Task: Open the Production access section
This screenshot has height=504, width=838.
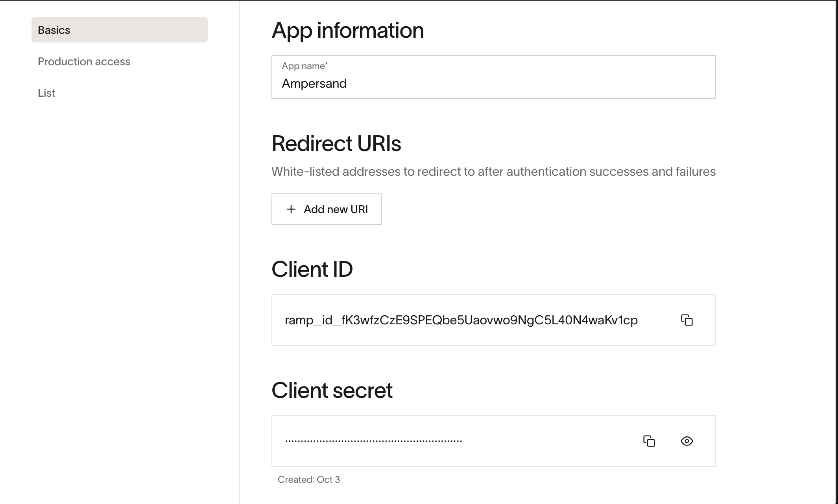Action: (84, 61)
